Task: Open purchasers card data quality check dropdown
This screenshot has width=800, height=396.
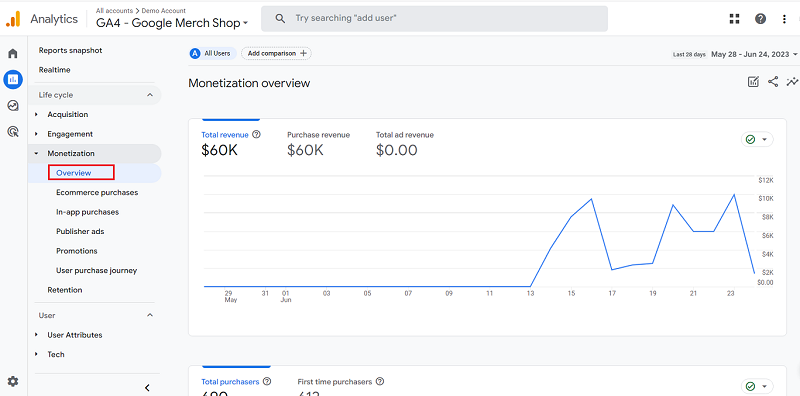Action: (x=757, y=386)
